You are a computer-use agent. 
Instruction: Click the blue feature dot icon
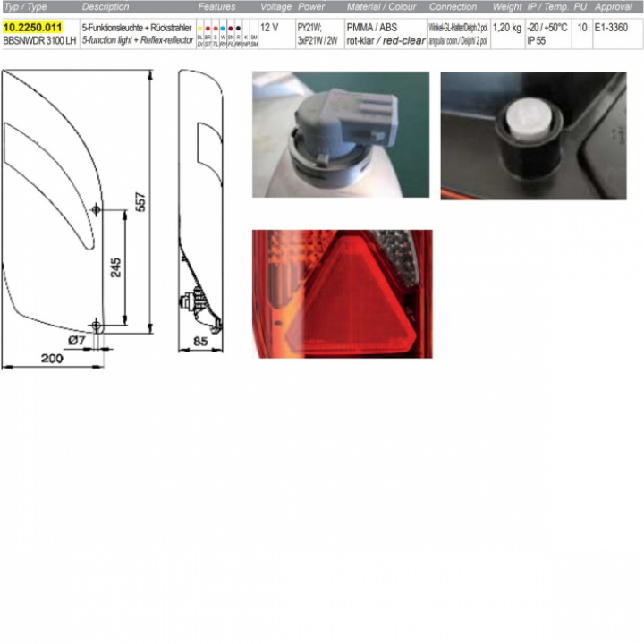pyautogui.click(x=223, y=29)
